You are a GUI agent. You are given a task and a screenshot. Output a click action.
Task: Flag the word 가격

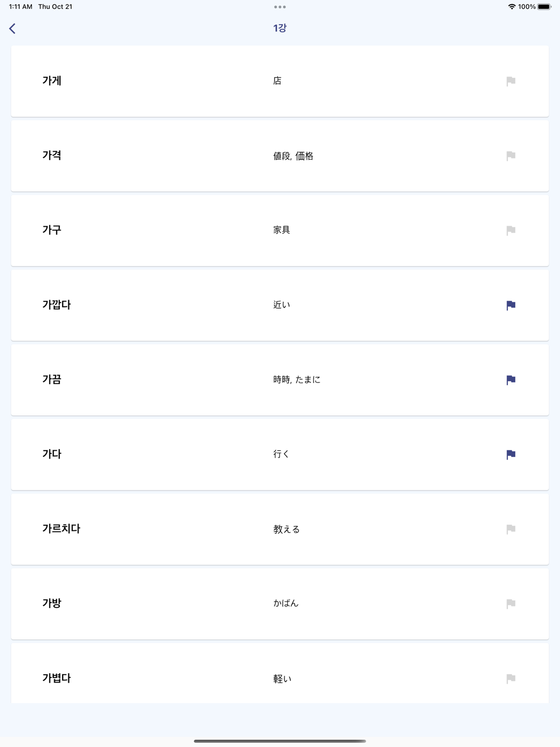[511, 156]
